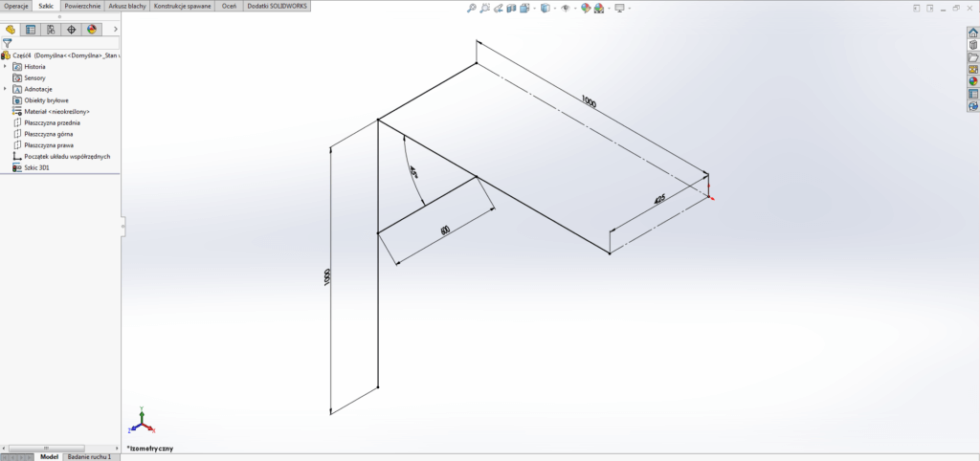The height and width of the screenshot is (461, 980).
Task: Click the Previous View icon
Action: point(498,8)
